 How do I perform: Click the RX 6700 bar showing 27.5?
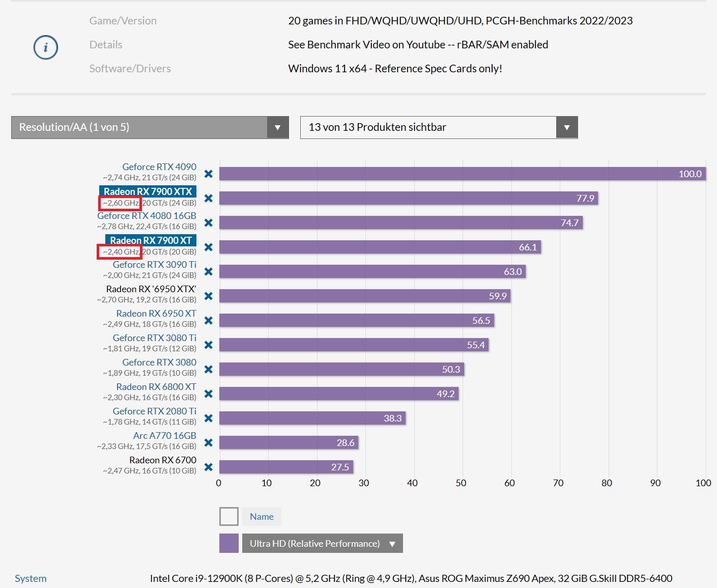tap(286, 467)
